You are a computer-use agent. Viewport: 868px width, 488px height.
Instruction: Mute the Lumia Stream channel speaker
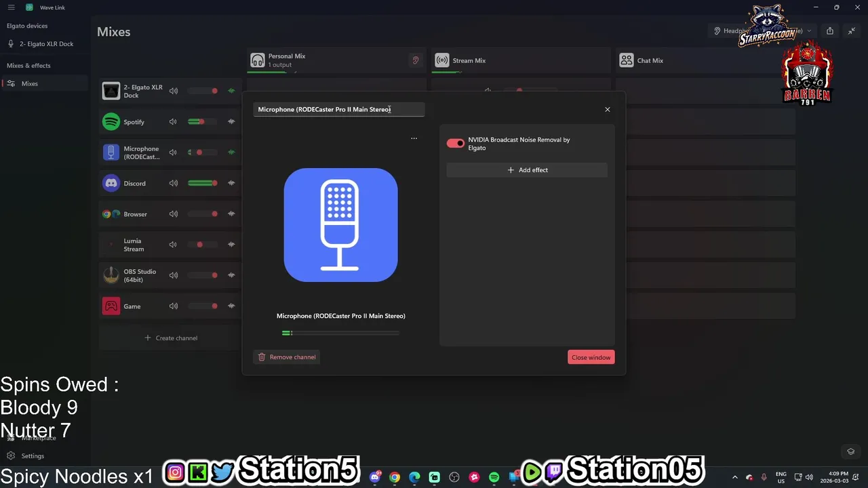[174, 245]
